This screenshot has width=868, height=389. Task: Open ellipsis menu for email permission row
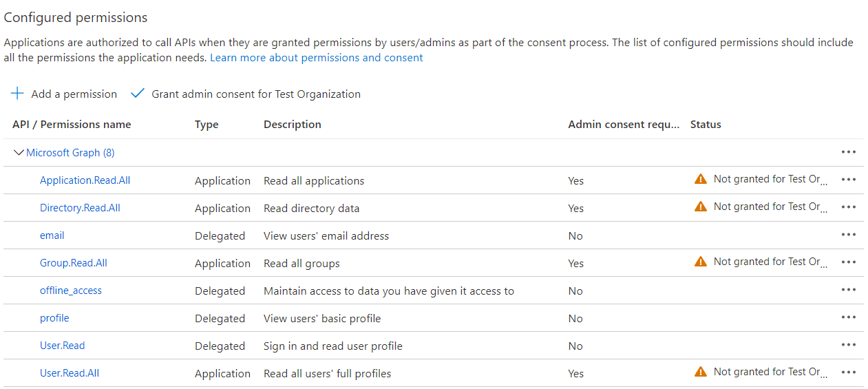(848, 235)
